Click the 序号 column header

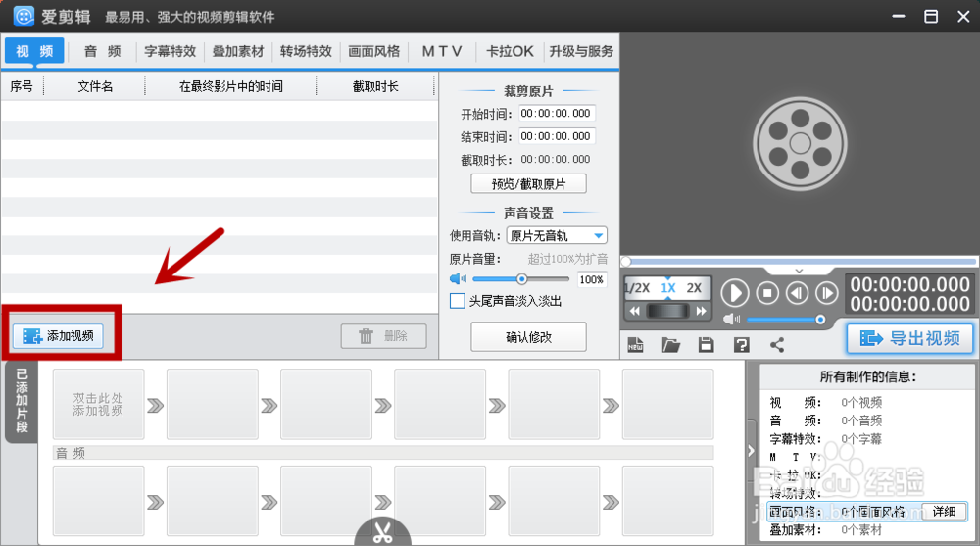coord(22,86)
